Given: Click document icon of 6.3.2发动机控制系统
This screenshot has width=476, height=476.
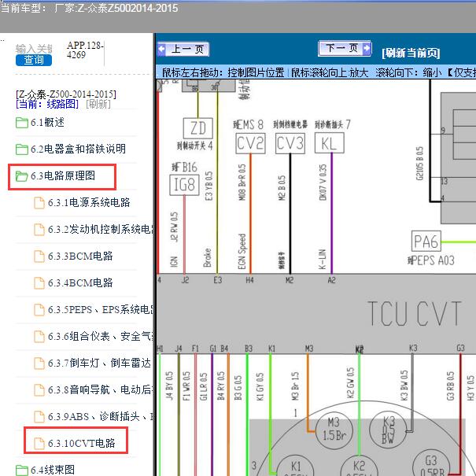Looking at the screenshot, I should coord(39,230).
